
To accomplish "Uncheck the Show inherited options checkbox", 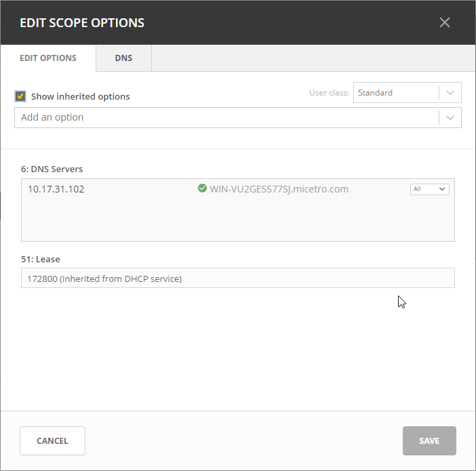I will [20, 96].
